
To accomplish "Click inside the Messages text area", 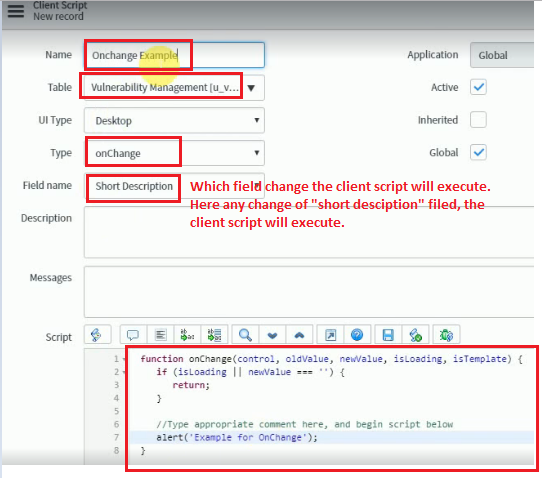I will (309, 292).
